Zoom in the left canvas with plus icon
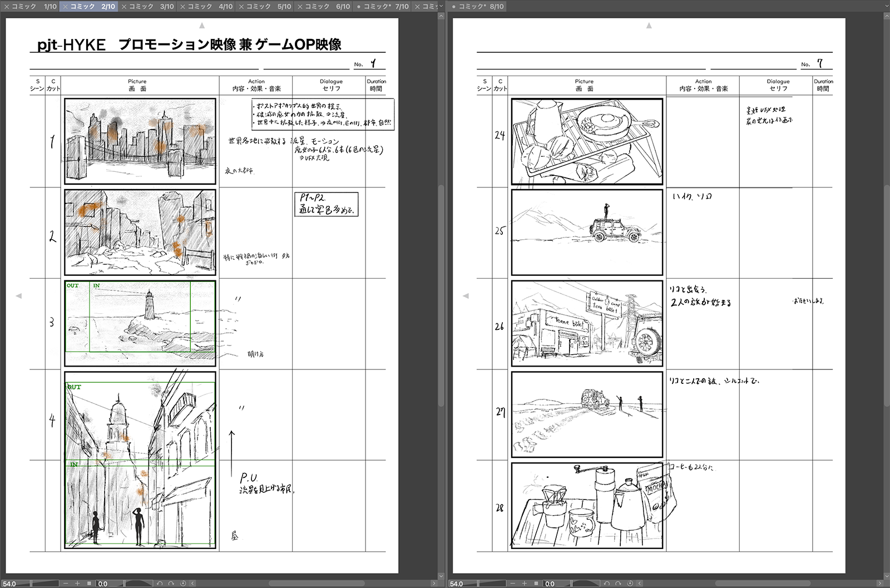This screenshot has height=588, width=890. [78, 584]
